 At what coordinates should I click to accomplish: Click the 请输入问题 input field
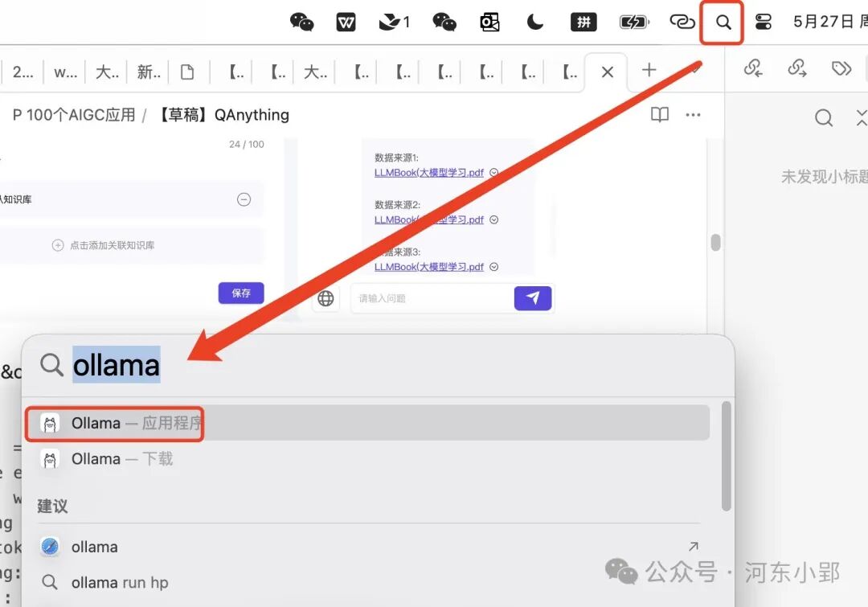click(x=433, y=298)
